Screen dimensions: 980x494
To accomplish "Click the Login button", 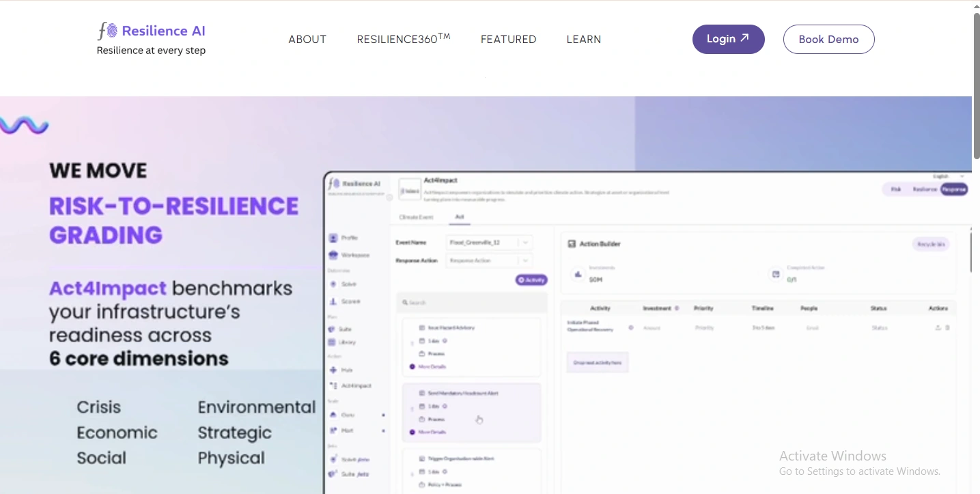I will click(x=729, y=39).
